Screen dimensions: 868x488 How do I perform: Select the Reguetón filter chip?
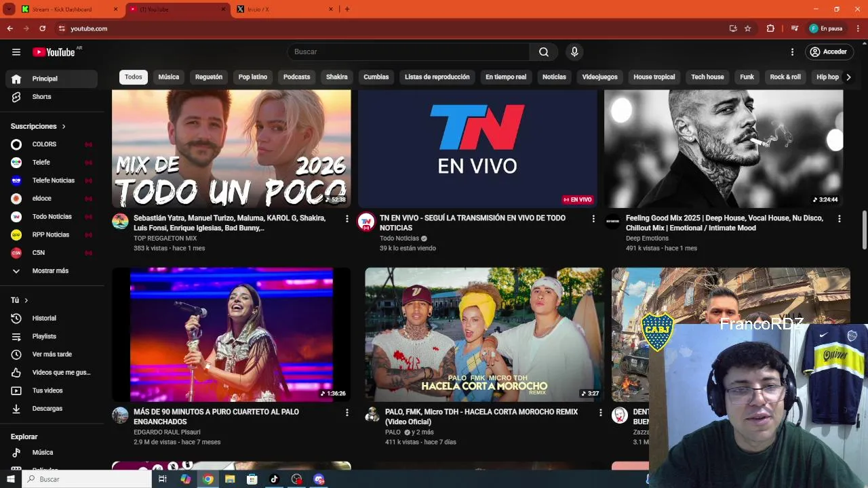(209, 77)
